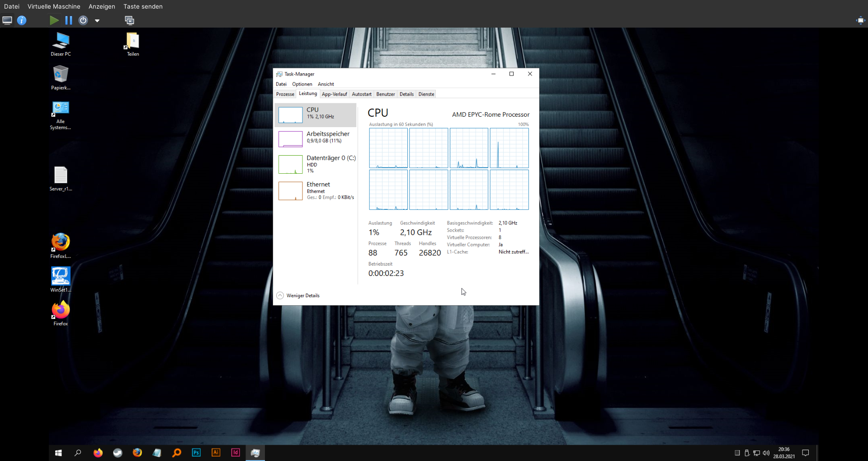The width and height of the screenshot is (868, 461).
Task: Select the Papierkorb recycle bin icon
Action: (x=61, y=78)
